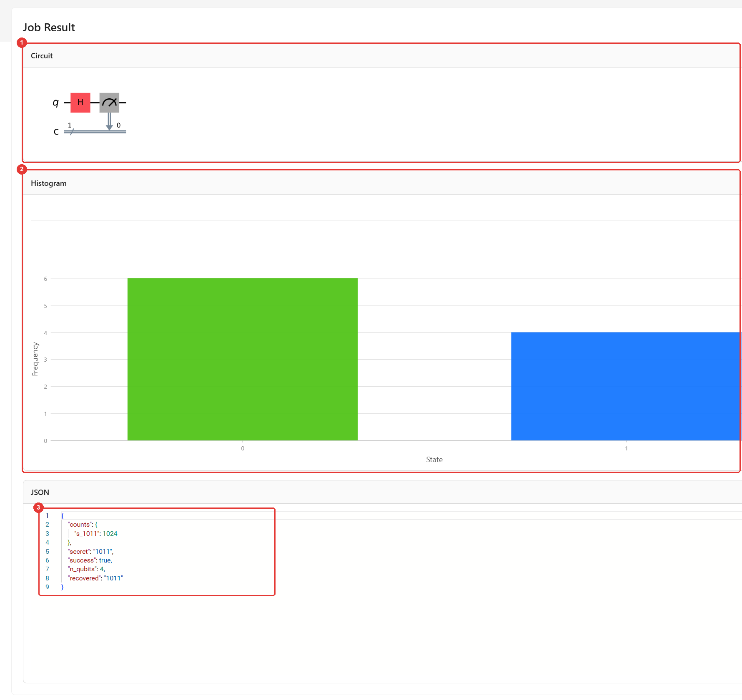
Task: Click the Circuit panel header
Action: pyautogui.click(x=381, y=56)
